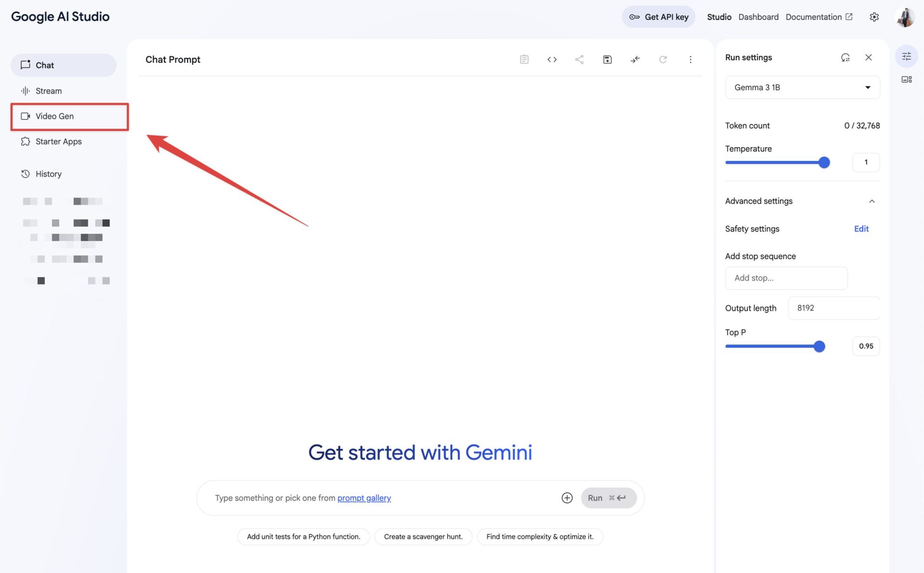Viewport: 924px width, 573px height.
Task: Open the Chat section in sidebar
Action: pyautogui.click(x=64, y=65)
